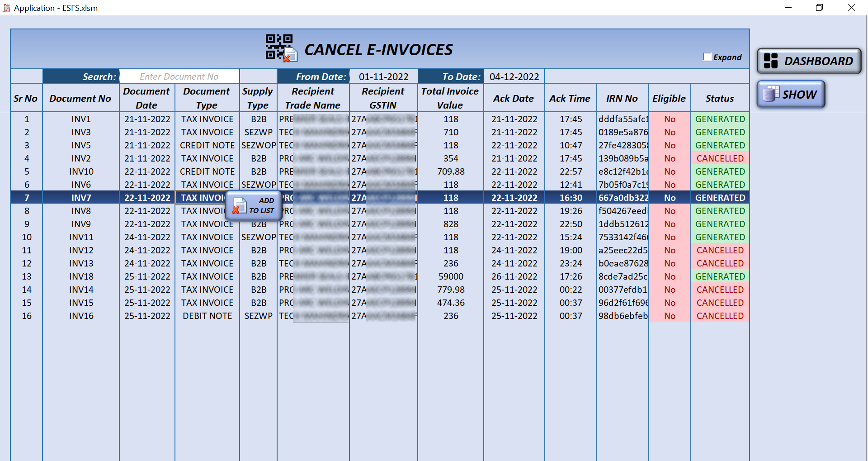Viewport: 868px width, 461px height.
Task: Click the application icon in title bar
Action: (x=7, y=8)
